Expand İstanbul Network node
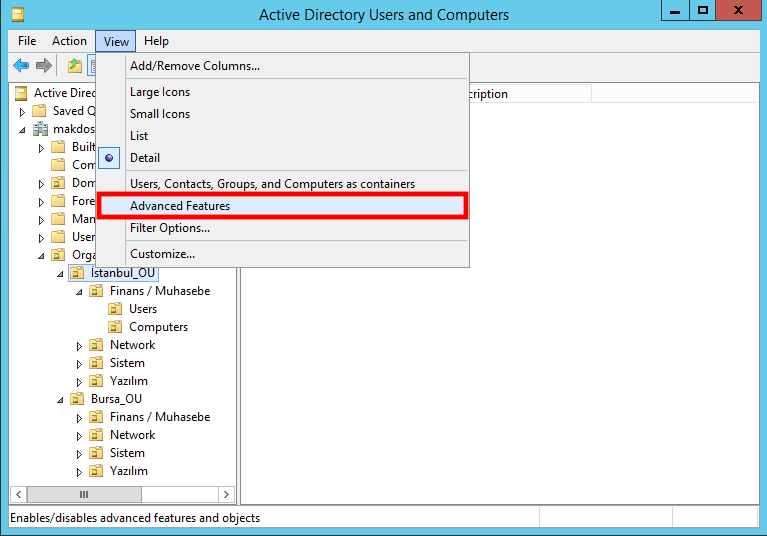 point(79,346)
